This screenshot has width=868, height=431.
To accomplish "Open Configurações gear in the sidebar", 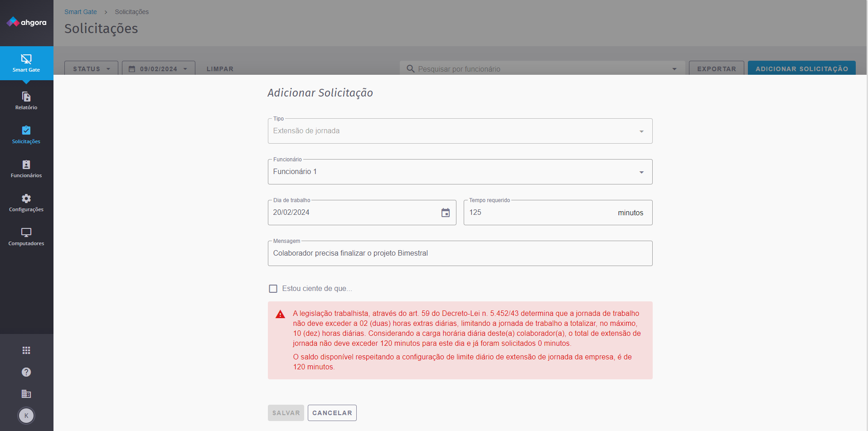I will 26,203.
